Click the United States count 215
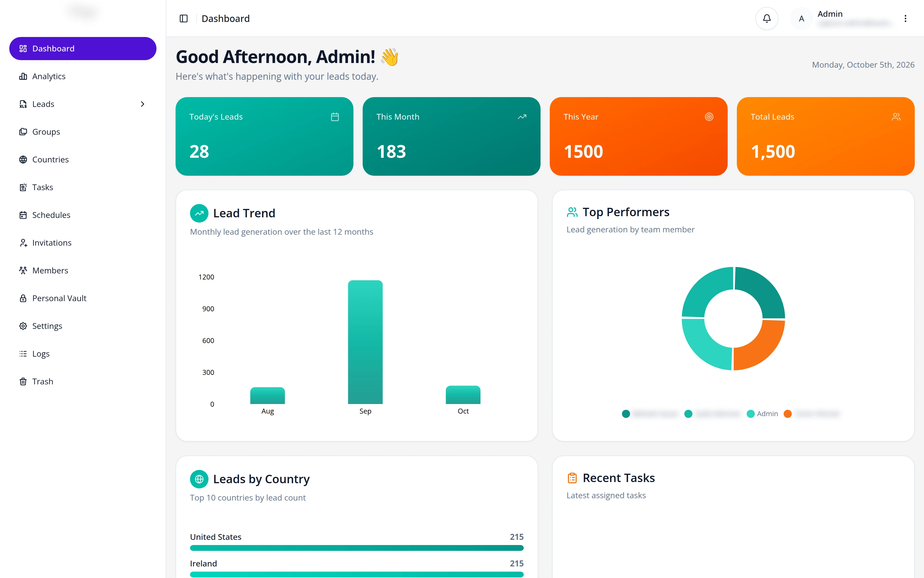The image size is (924, 578). [517, 537]
